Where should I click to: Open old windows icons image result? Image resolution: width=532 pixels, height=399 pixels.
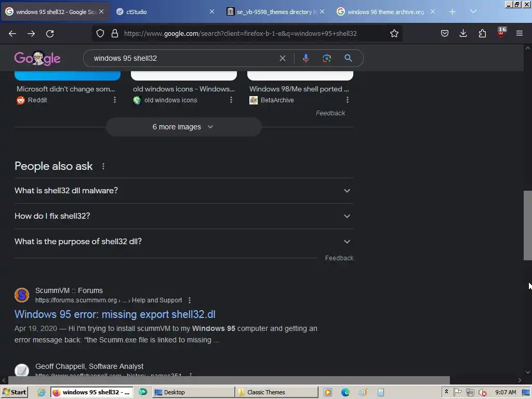pos(183,89)
